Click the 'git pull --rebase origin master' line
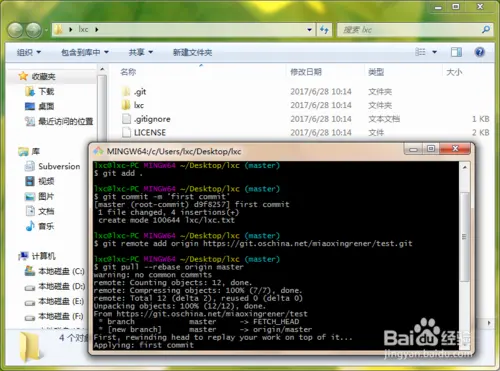 (x=169, y=267)
